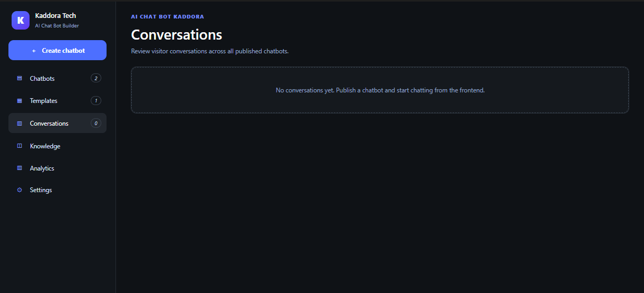Click the AI Chat Bot Builder subtitle

click(x=57, y=25)
